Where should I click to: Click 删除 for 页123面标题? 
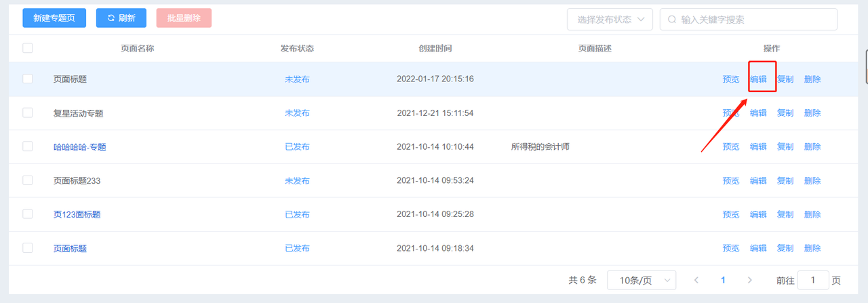click(x=812, y=215)
